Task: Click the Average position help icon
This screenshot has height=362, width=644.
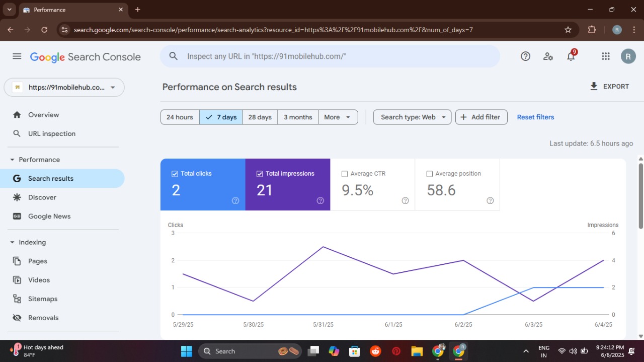Action: pos(491,200)
